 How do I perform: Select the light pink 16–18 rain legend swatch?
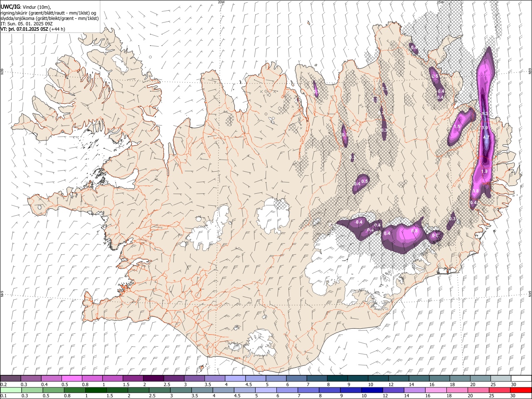436,390
